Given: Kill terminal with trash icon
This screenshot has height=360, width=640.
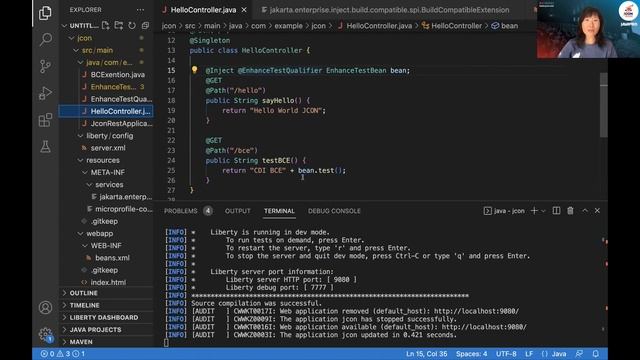Looking at the screenshot, I should (570, 211).
